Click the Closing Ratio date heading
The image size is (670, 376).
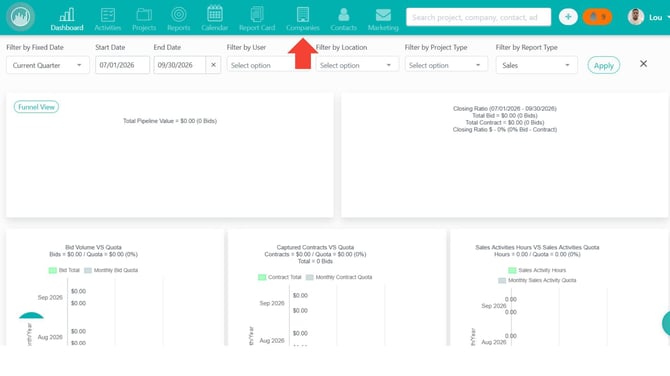tap(505, 109)
